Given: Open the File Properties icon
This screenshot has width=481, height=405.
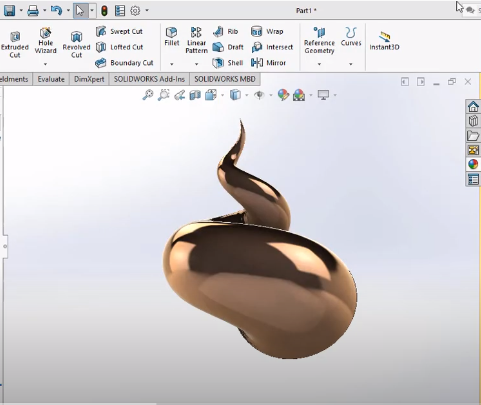Looking at the screenshot, I should tap(120, 11).
